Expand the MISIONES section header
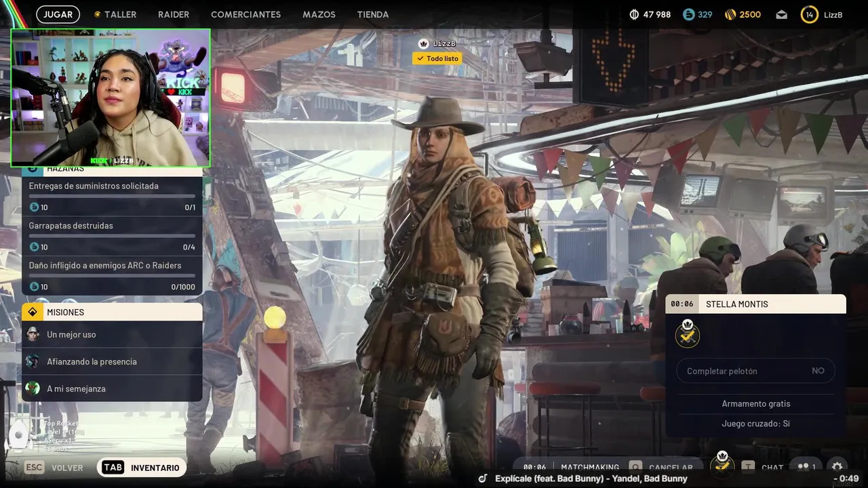The width and height of the screenshot is (868, 488). (112, 312)
